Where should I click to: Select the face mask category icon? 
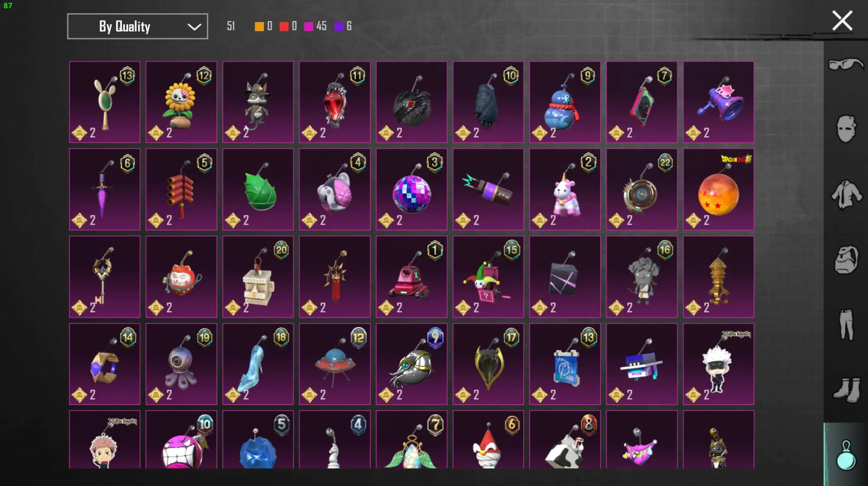pos(846,129)
